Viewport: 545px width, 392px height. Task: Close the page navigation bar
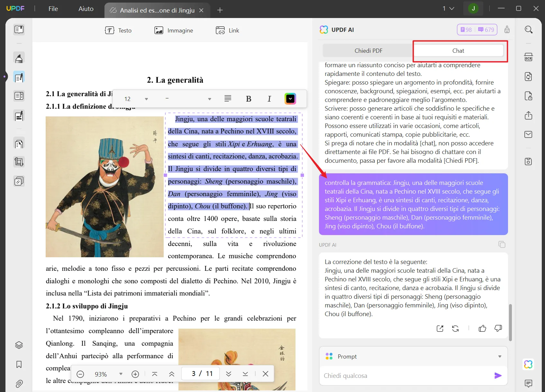point(265,374)
